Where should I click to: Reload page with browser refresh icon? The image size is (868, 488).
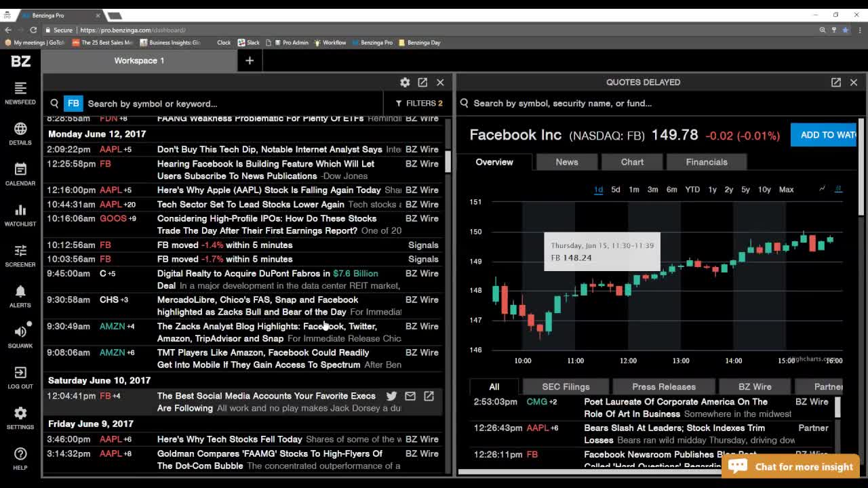33,30
